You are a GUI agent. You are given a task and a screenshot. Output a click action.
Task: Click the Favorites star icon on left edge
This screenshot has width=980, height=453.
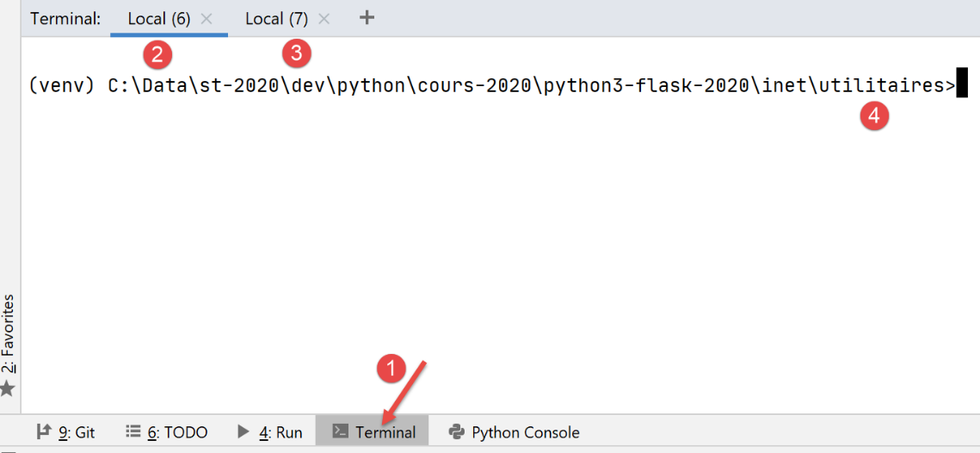(8, 388)
